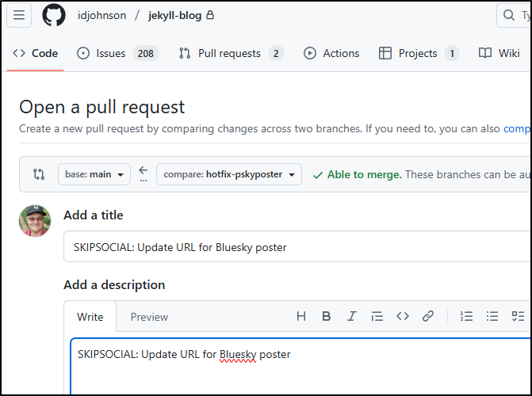The width and height of the screenshot is (532, 396).
Task: Expand the base: main branch dropdown
Action: (94, 174)
